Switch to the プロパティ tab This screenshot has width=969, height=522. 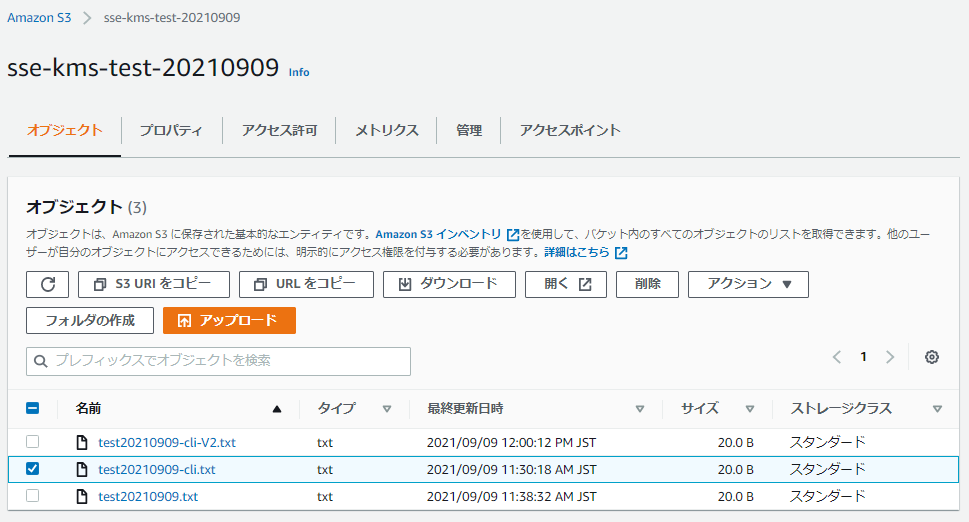(171, 130)
